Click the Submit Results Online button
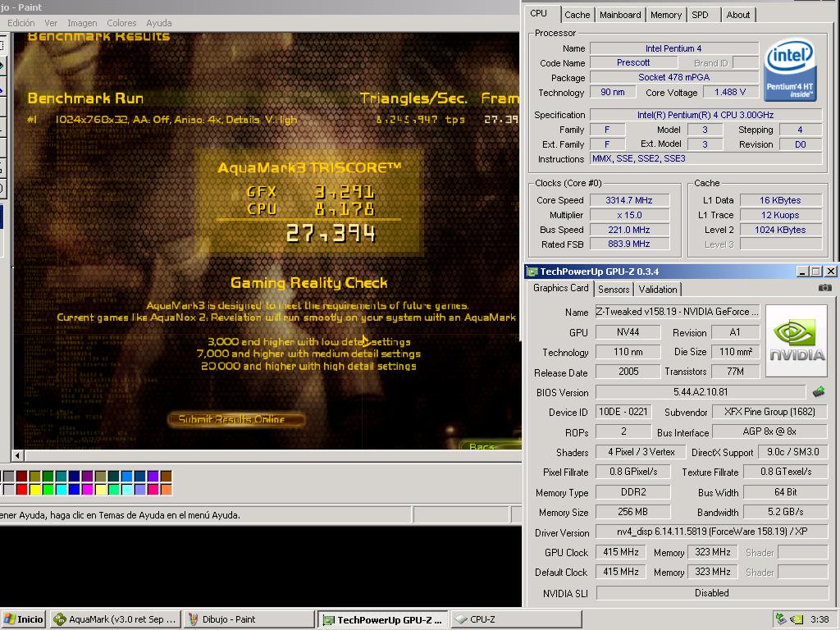The width and height of the screenshot is (840, 630). tap(235, 419)
